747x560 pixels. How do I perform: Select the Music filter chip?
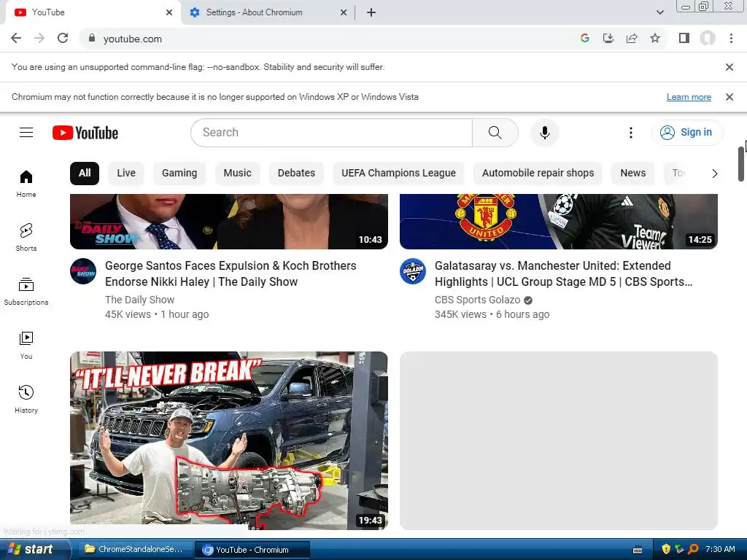point(237,174)
